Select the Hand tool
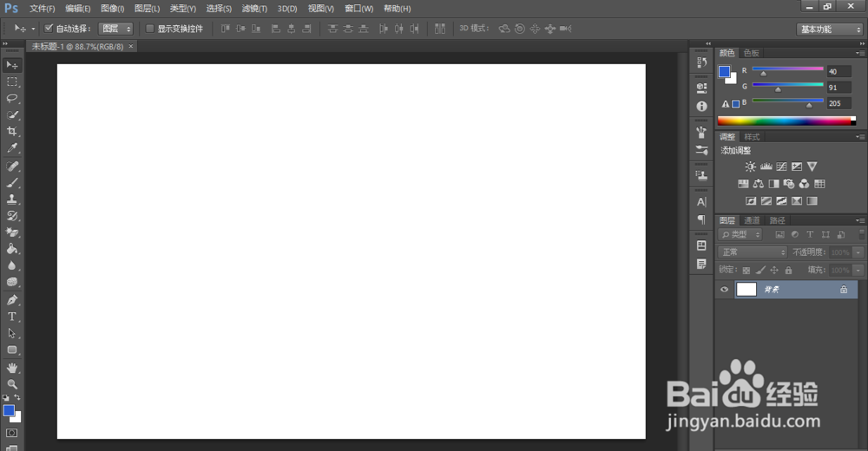Viewport: 868px width, 451px height. tap(11, 368)
